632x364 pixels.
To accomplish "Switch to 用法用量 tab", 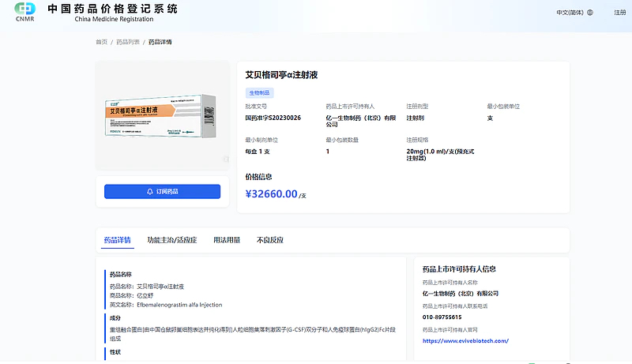I will click(x=227, y=240).
